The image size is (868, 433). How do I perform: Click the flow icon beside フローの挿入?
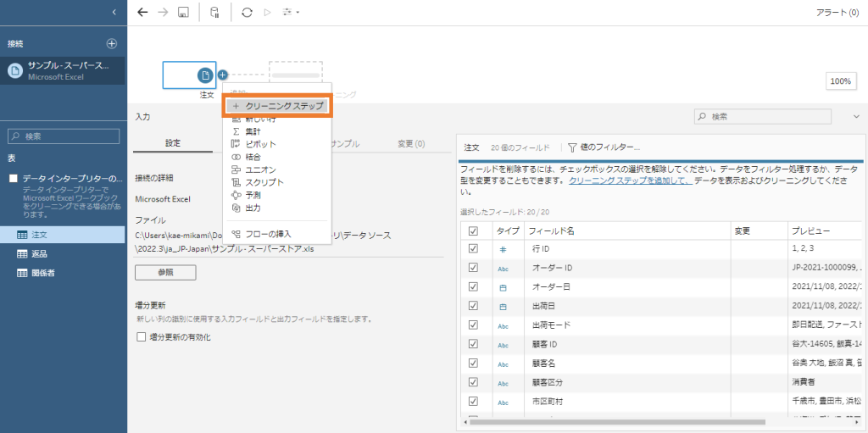tap(236, 234)
